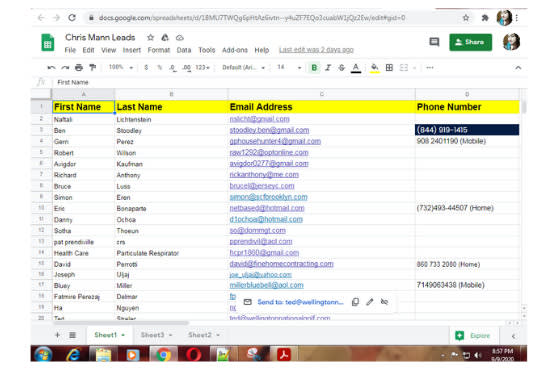Remove the link with the unlink icon

click(384, 302)
